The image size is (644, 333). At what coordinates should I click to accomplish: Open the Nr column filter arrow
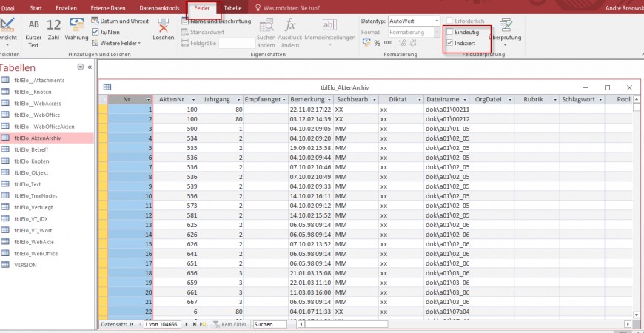click(x=148, y=100)
